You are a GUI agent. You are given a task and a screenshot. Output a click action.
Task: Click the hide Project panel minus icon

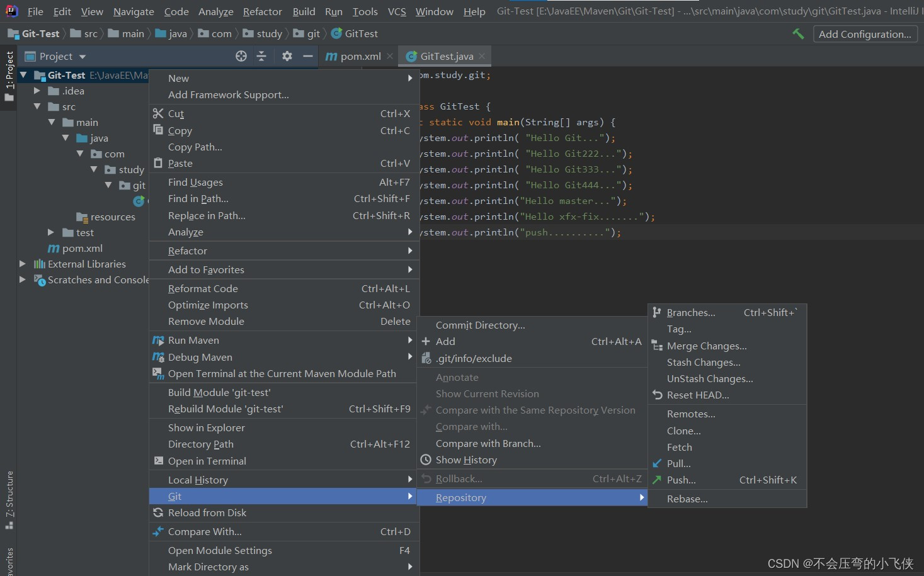coord(307,56)
